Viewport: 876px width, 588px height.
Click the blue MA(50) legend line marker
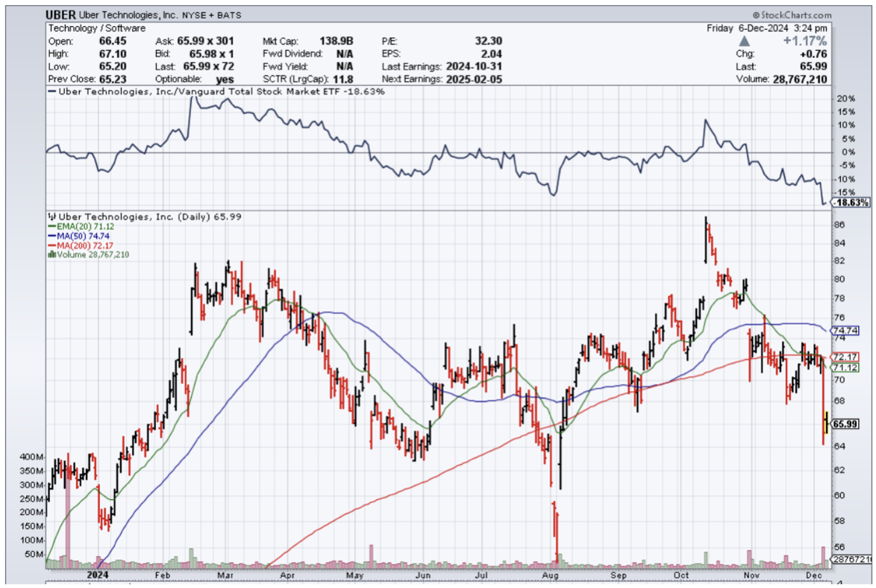(51, 236)
